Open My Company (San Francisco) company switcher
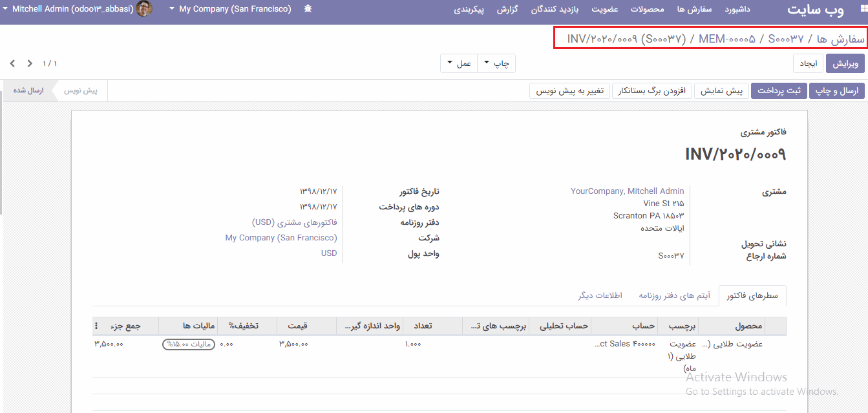868x413 pixels. (x=230, y=9)
